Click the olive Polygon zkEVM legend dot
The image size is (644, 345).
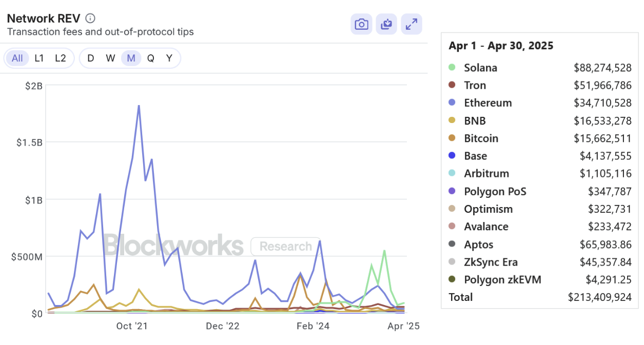coord(452,279)
